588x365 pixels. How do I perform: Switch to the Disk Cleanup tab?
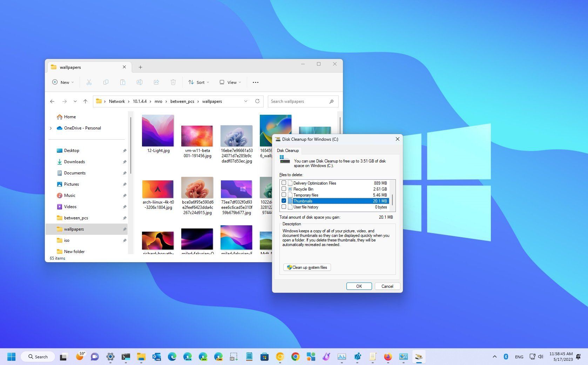[x=288, y=151]
